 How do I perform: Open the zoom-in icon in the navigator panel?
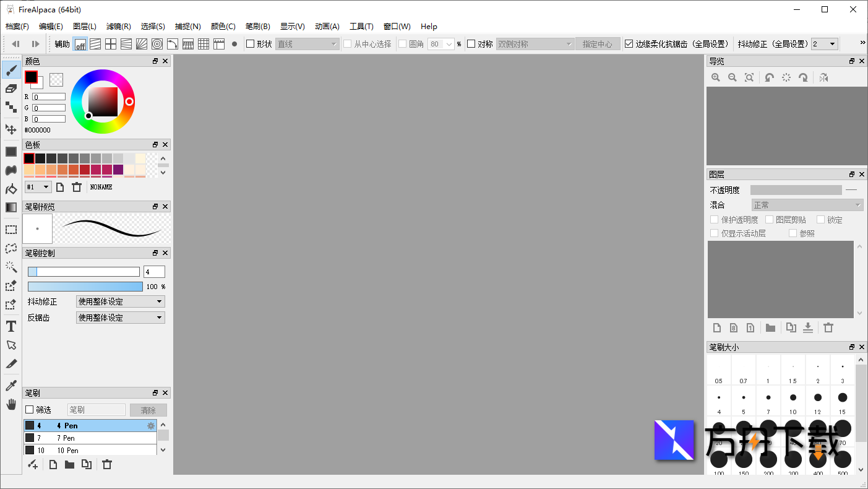pos(716,77)
